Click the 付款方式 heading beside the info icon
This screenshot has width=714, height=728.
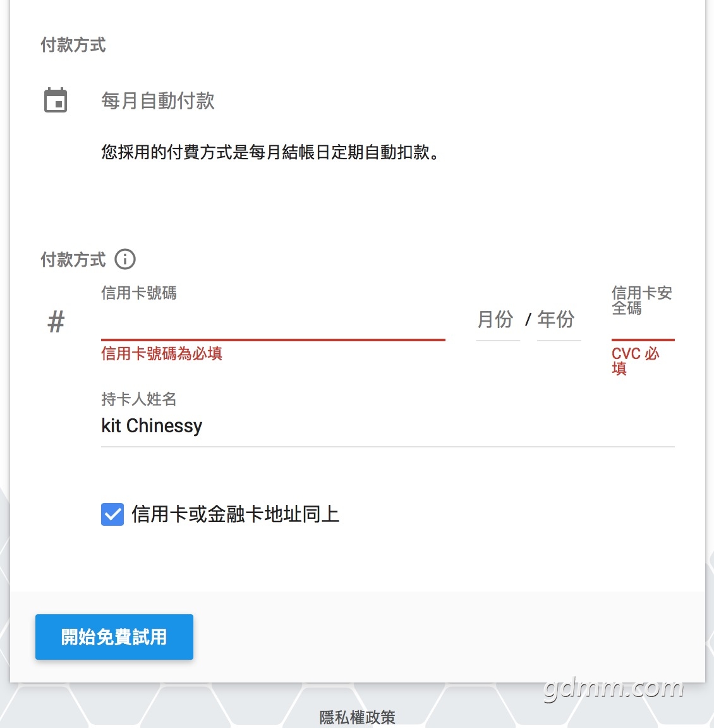click(x=73, y=260)
